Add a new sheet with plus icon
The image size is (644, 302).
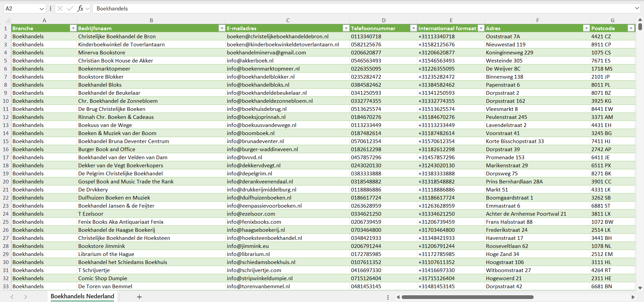tap(139, 297)
